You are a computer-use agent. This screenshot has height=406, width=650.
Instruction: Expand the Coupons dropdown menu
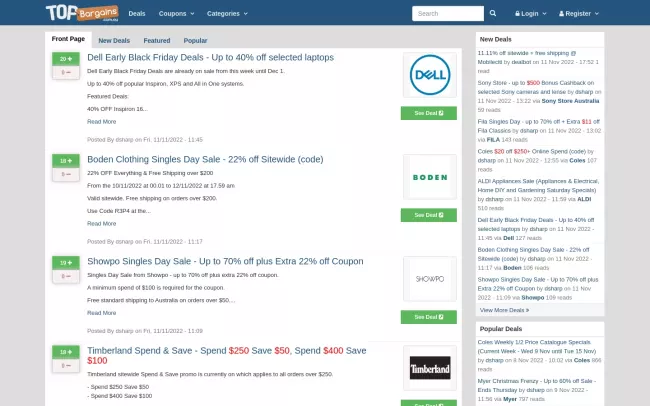click(175, 14)
